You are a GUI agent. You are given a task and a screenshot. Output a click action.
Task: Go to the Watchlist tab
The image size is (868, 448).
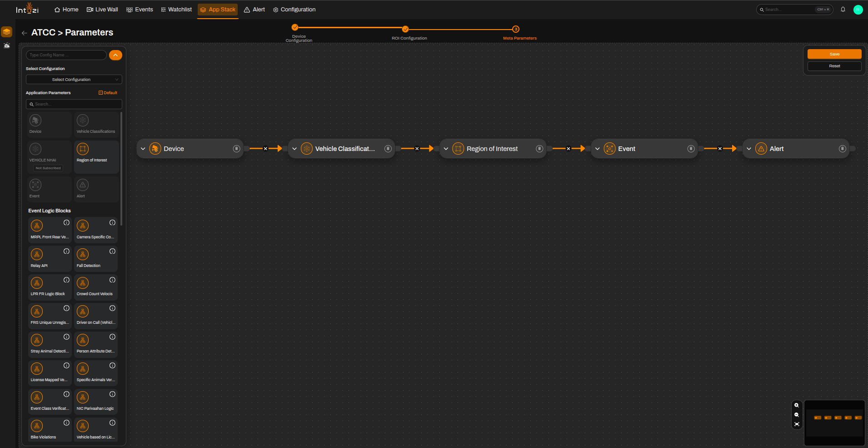pos(176,10)
